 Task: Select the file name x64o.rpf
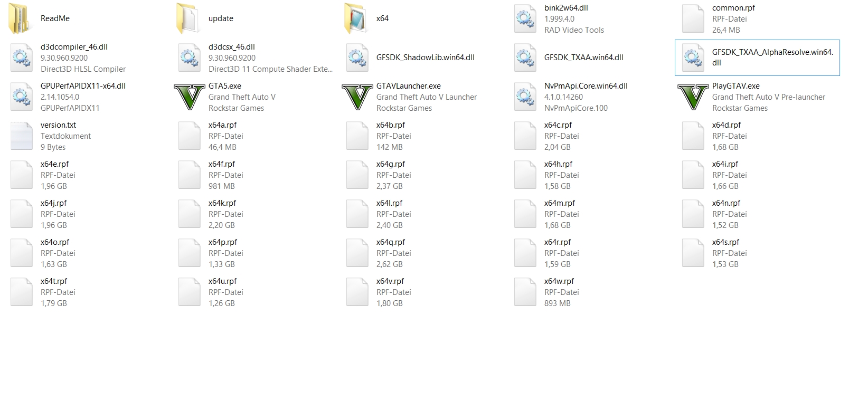point(55,242)
